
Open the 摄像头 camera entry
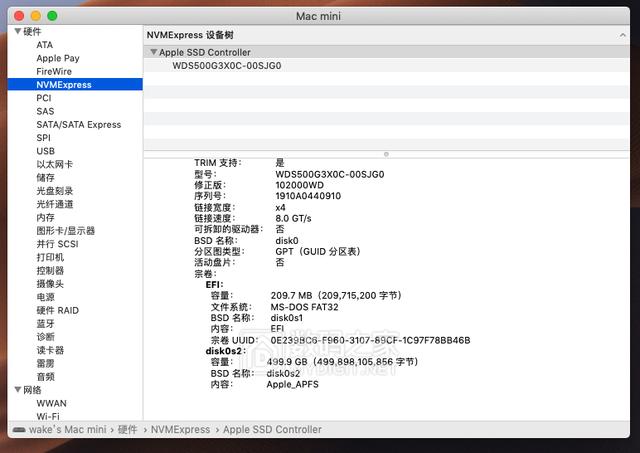click(50, 284)
